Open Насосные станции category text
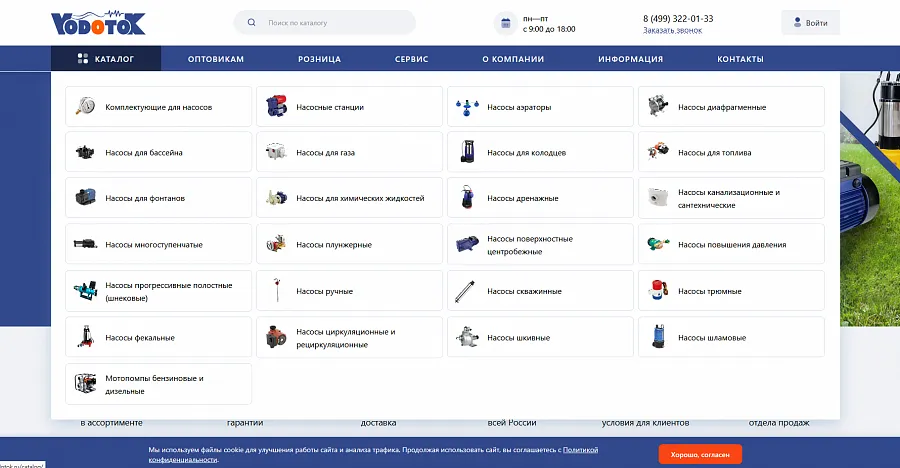This screenshot has height=468, width=900. click(330, 107)
